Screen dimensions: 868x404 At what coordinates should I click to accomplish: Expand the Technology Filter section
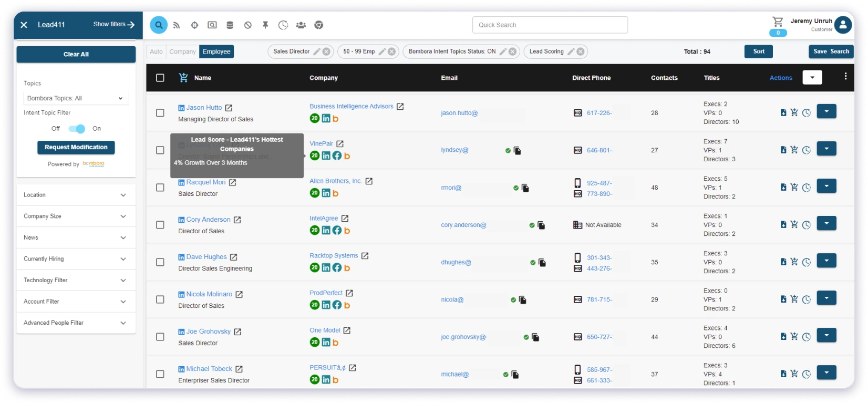click(x=76, y=280)
